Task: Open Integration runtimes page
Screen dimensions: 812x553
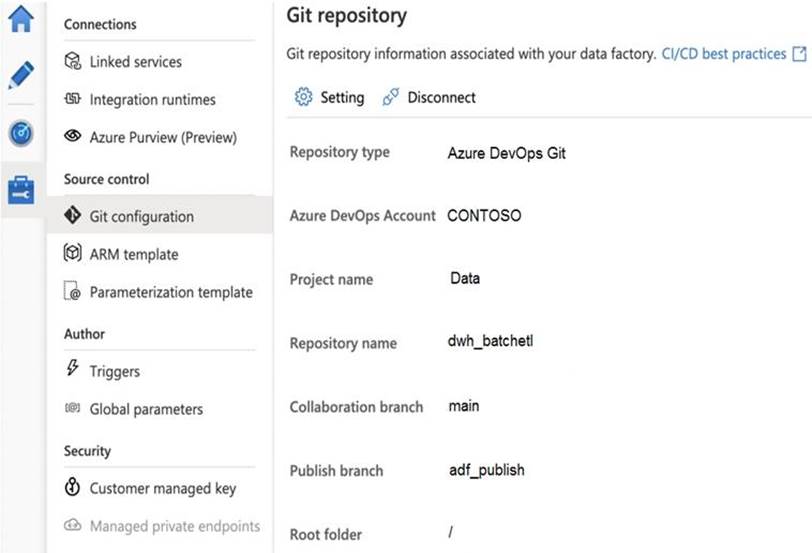Action: click(x=152, y=100)
